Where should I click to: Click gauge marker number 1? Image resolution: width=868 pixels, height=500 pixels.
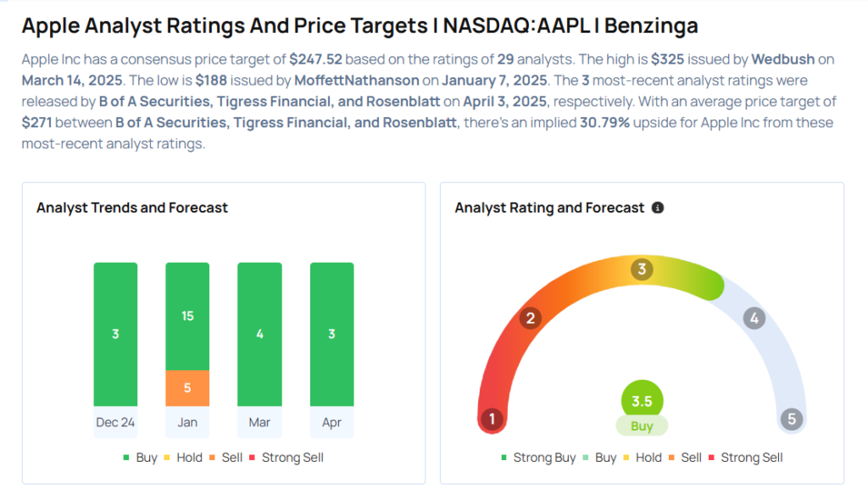[489, 419]
